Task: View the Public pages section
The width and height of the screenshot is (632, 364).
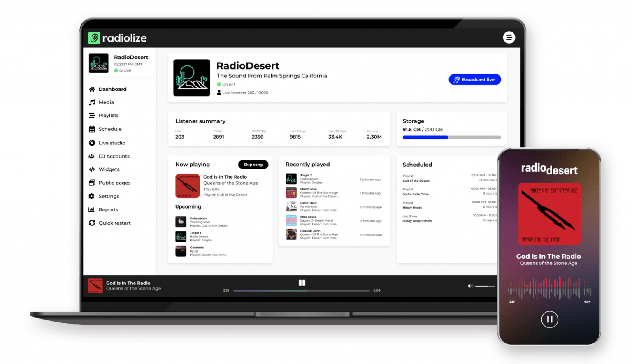Action: 115,183
